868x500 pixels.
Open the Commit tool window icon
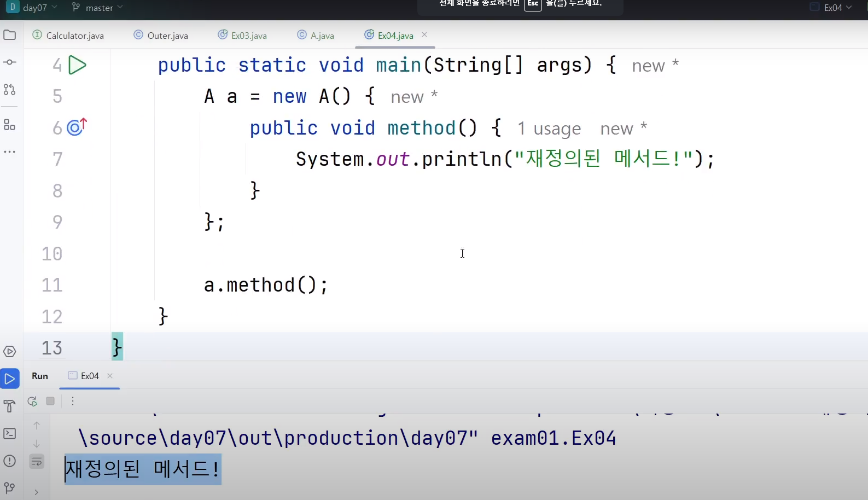tap(9, 62)
